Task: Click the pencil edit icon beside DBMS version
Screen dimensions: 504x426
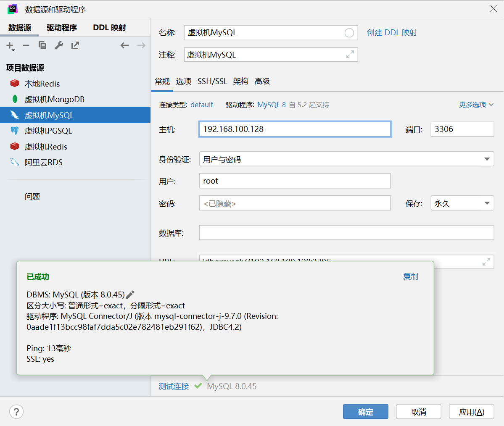Action: (130, 294)
